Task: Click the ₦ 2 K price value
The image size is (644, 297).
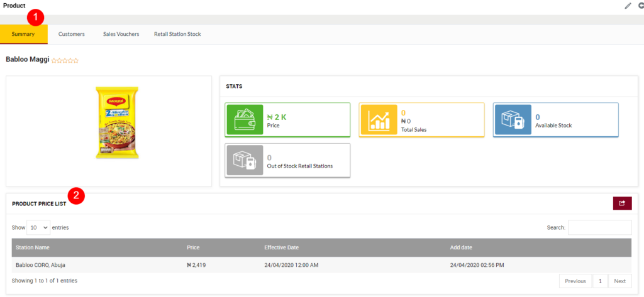Action: click(x=277, y=117)
